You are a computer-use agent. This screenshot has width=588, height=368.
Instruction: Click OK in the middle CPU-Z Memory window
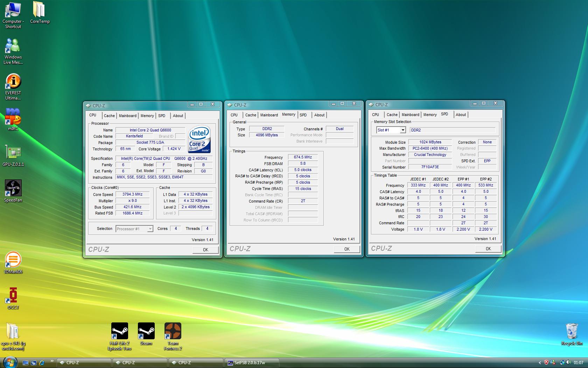tap(347, 249)
